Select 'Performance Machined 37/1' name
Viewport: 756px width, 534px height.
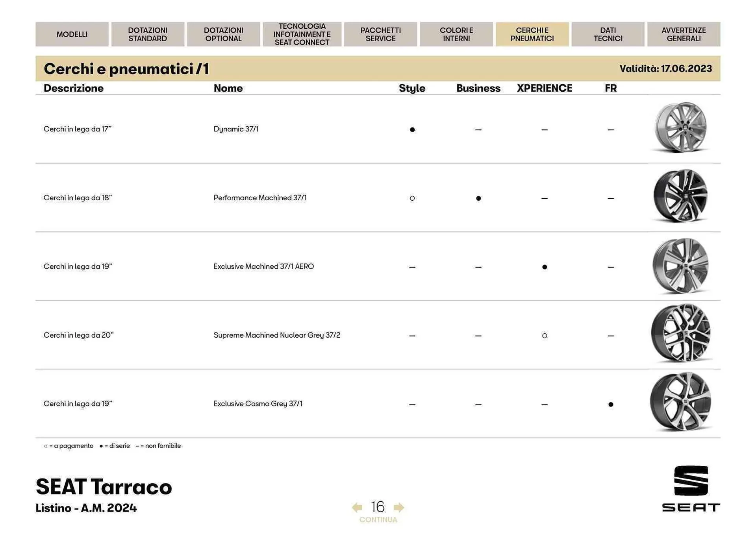[260, 198]
